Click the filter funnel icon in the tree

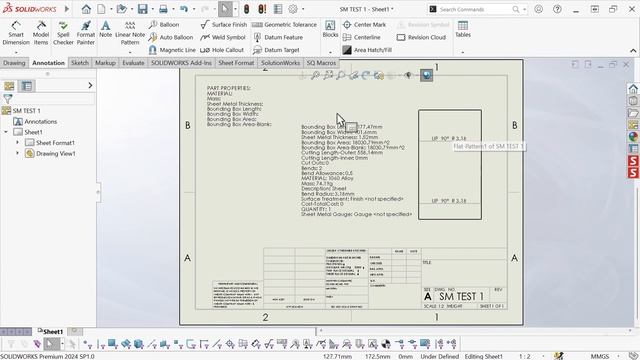point(8,99)
